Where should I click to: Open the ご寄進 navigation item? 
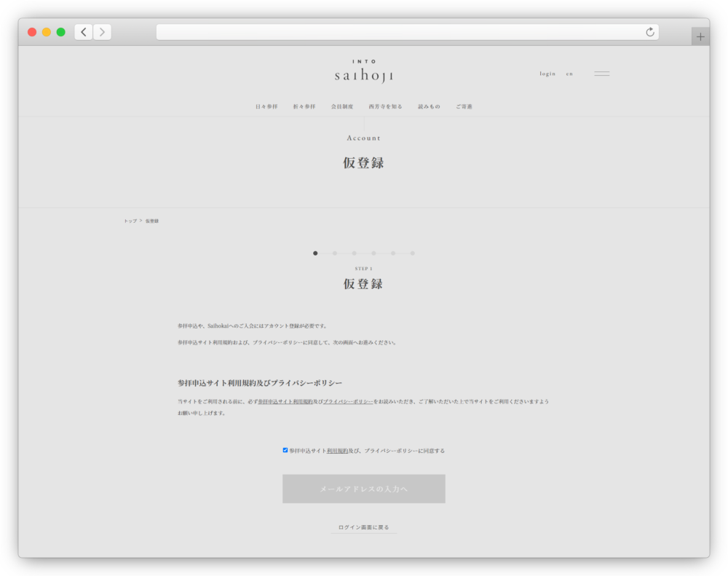pyautogui.click(x=464, y=106)
